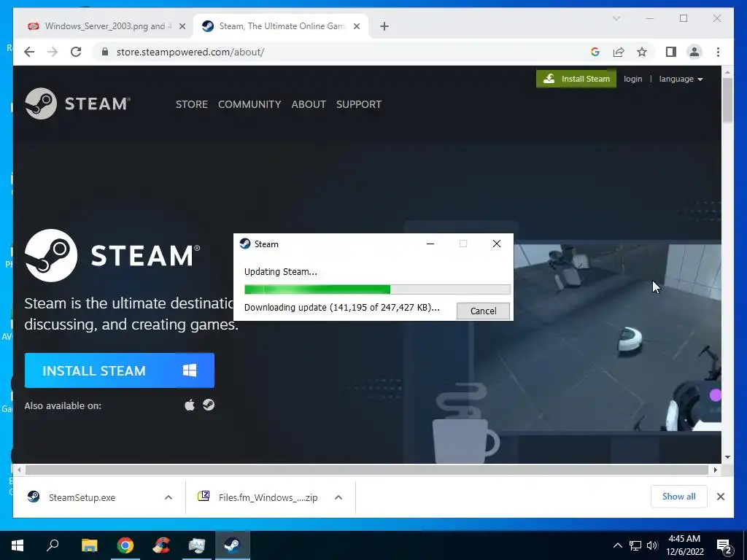
Task: Open the STORE menu item
Action: tap(192, 104)
